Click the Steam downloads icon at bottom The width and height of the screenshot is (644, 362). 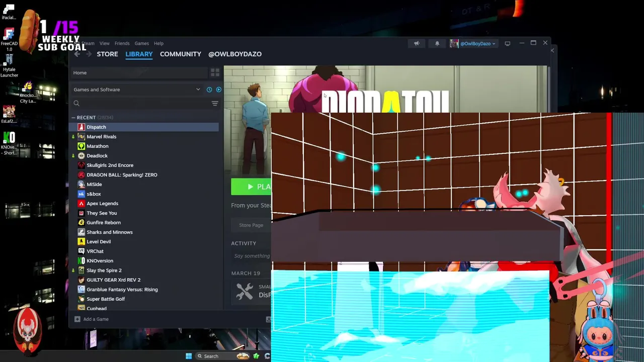point(268,319)
